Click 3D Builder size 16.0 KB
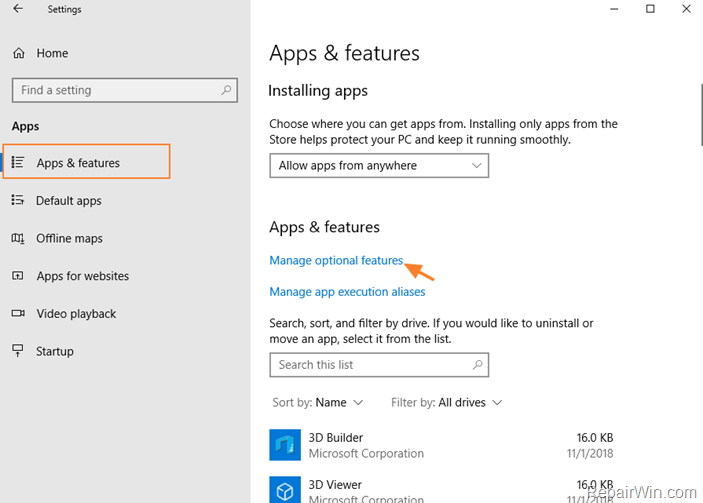The width and height of the screenshot is (703, 503). (595, 438)
